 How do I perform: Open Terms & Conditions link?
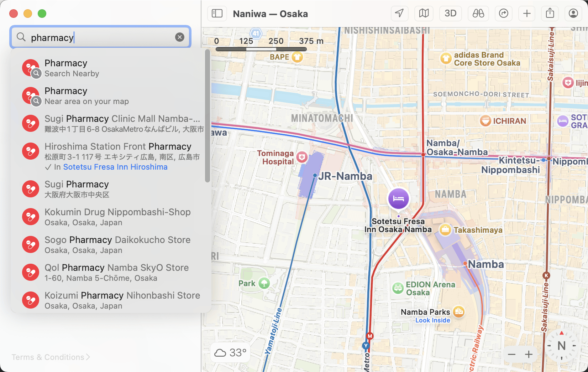(x=51, y=357)
